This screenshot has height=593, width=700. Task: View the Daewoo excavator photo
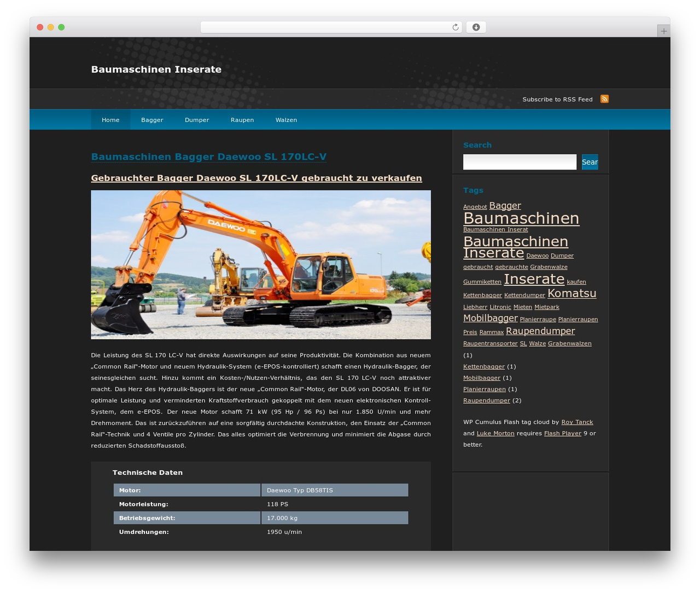click(x=261, y=265)
